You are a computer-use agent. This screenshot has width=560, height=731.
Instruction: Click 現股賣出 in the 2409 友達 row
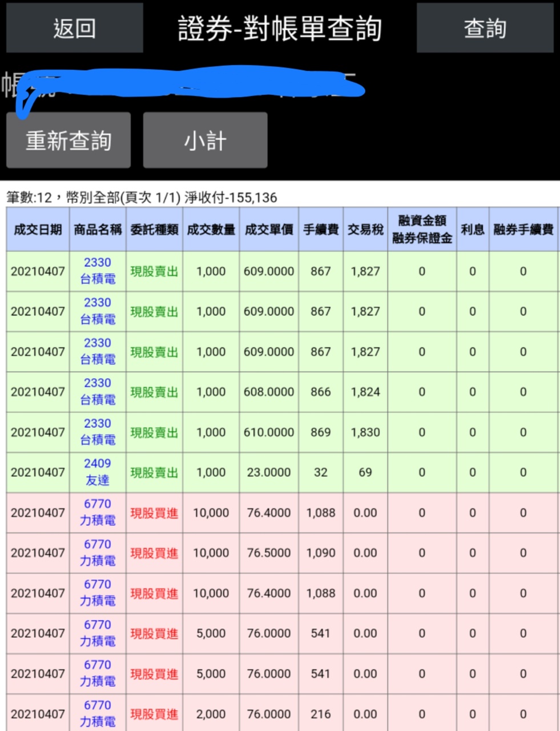click(154, 472)
